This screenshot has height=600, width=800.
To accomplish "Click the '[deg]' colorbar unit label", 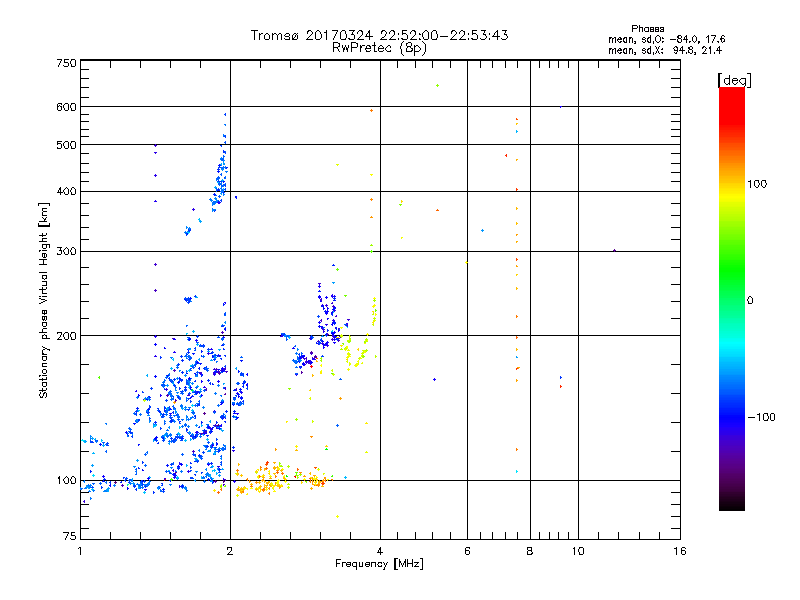I will tap(734, 81).
